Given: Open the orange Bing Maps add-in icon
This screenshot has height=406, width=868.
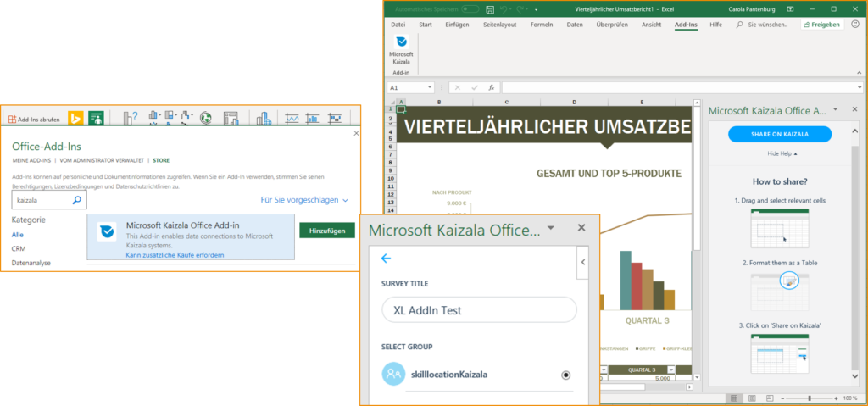Looking at the screenshot, I should click(x=75, y=118).
